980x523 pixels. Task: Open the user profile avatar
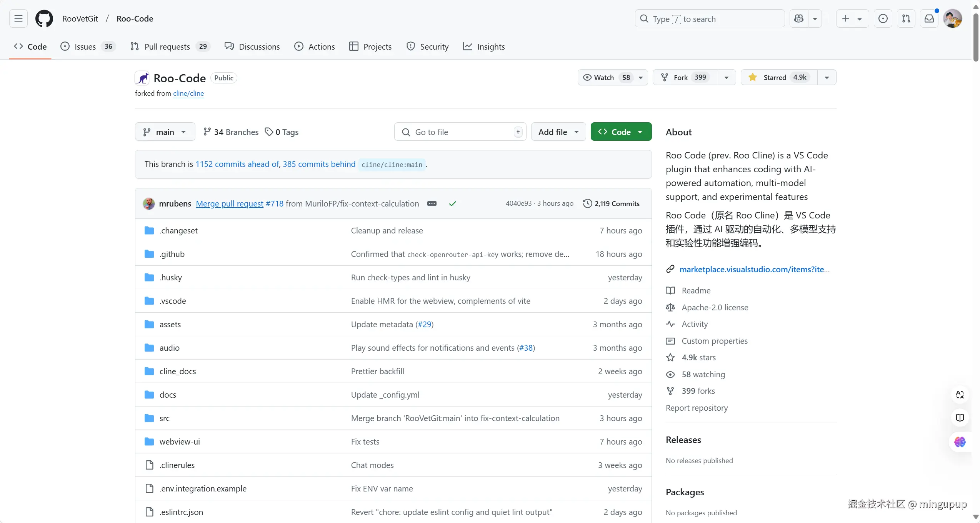coord(953,18)
